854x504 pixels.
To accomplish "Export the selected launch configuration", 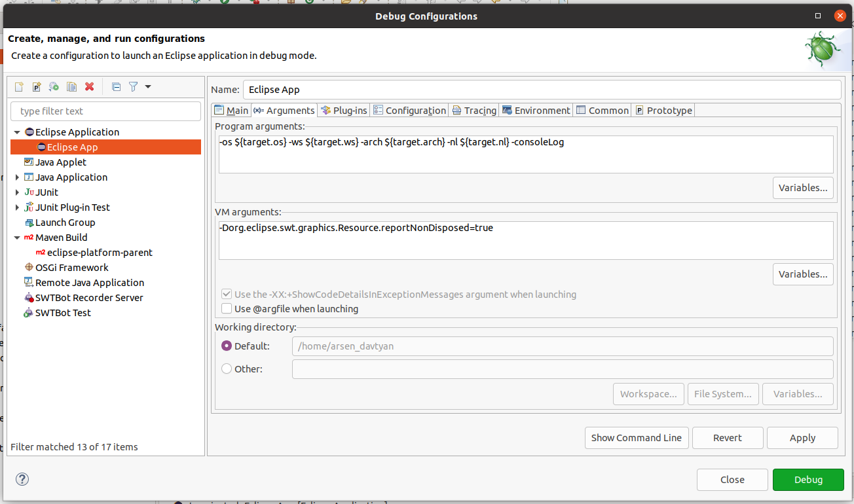I will (54, 86).
